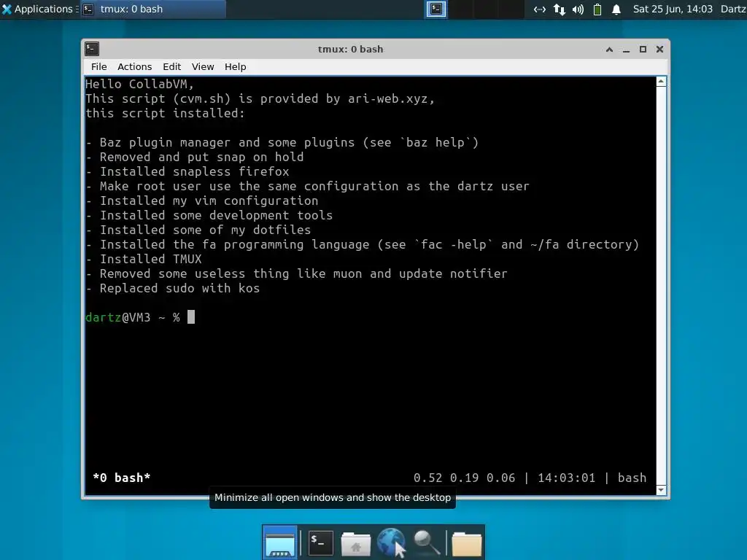The width and height of the screenshot is (747, 560).
Task: Launch the terminal emulator from the dock
Action: tap(320, 542)
